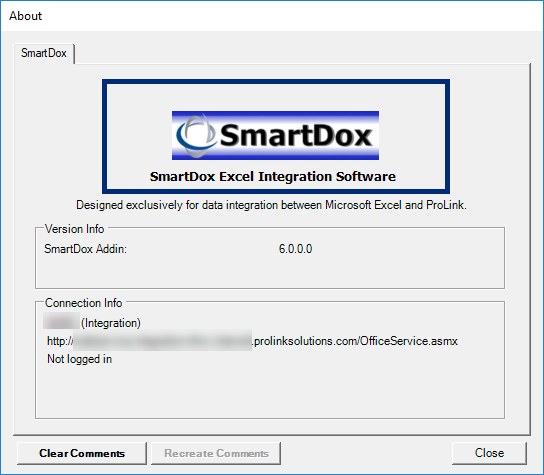Click the 'Connection Info' group label
Viewport: 544px width, 475px height.
click(x=84, y=303)
